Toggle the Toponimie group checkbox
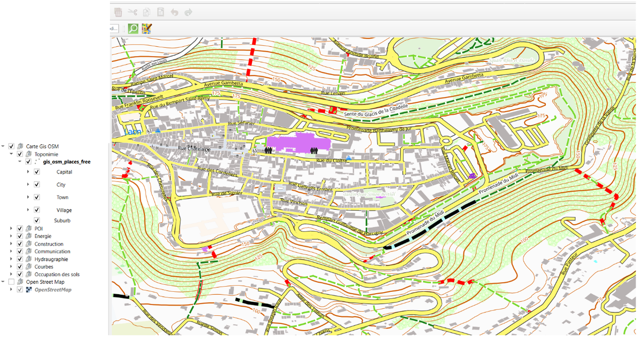The image size is (644, 339). pyautogui.click(x=20, y=154)
